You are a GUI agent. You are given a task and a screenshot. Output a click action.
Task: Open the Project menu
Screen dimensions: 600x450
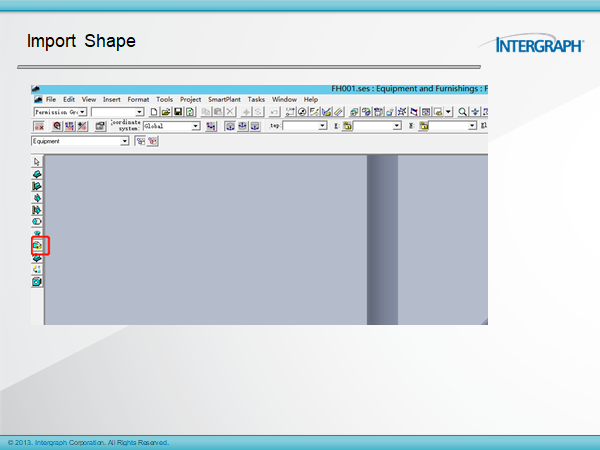(x=191, y=99)
